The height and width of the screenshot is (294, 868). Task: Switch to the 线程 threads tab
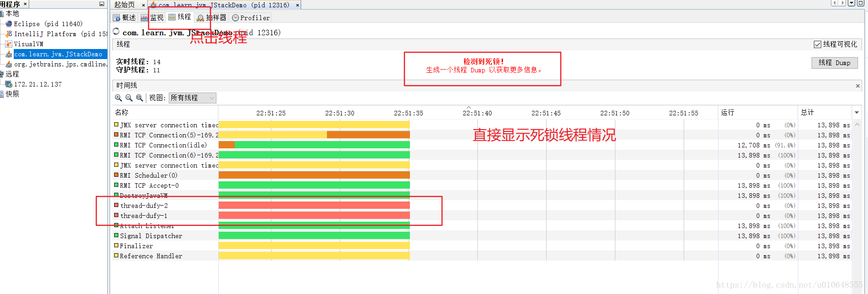[180, 17]
